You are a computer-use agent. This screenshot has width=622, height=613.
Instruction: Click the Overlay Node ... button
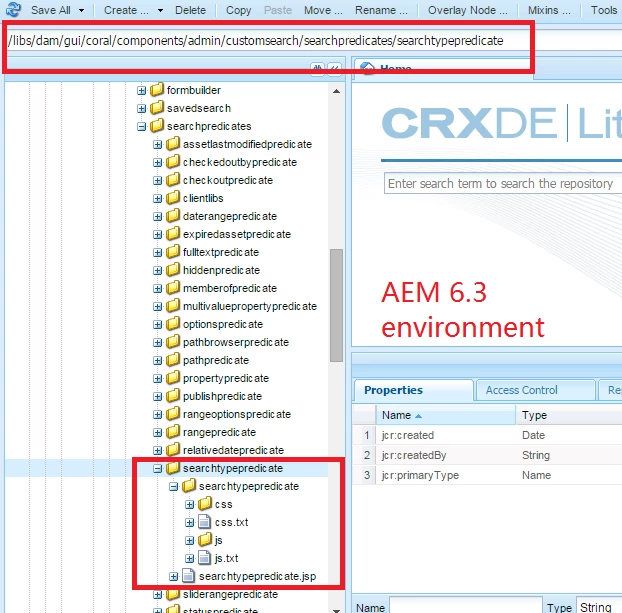coord(468,10)
